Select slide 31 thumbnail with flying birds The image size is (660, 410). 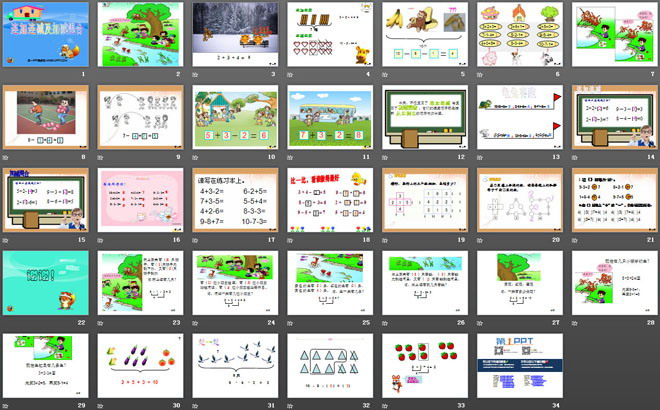[235, 366]
